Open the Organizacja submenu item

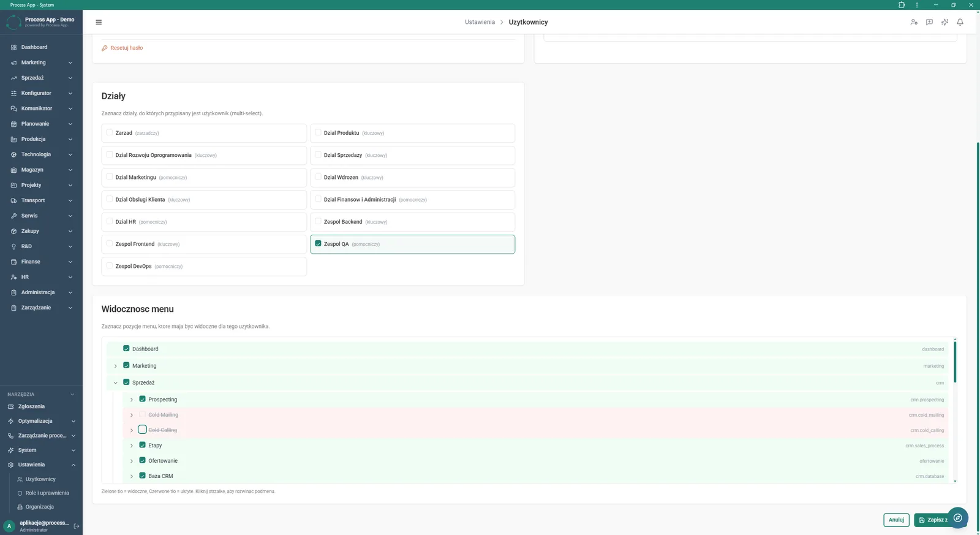tap(40, 507)
